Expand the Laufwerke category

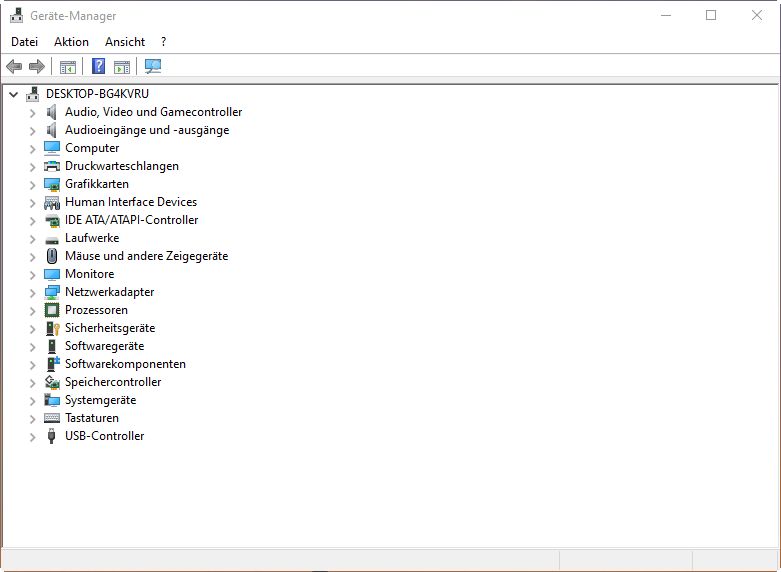(x=32, y=239)
